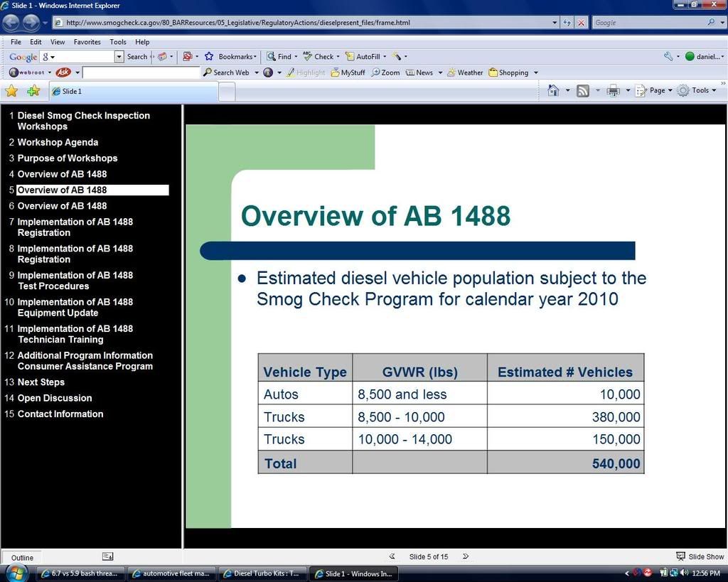Image resolution: width=728 pixels, height=582 pixels.
Task: Jump to 'Next Steps' slide in outline
Action: [x=41, y=382]
